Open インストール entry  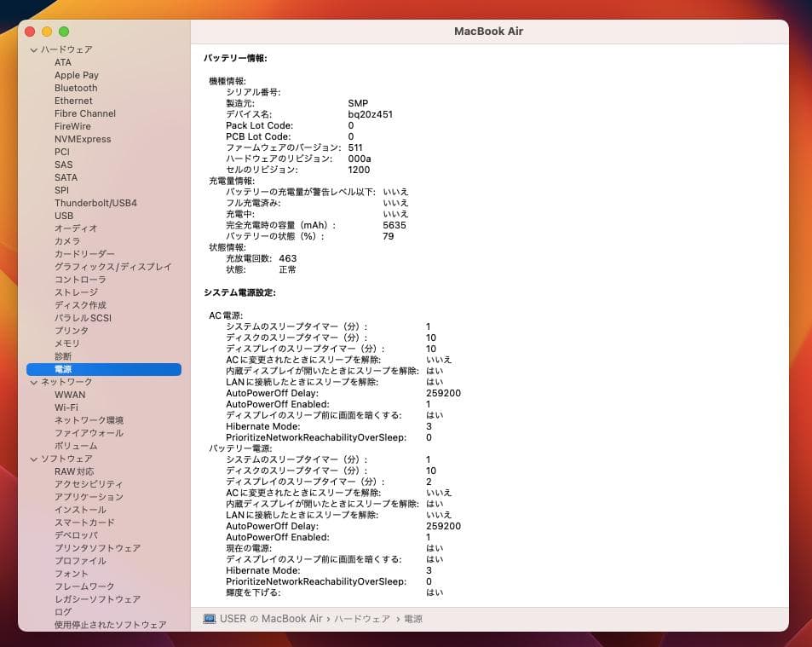(80, 510)
